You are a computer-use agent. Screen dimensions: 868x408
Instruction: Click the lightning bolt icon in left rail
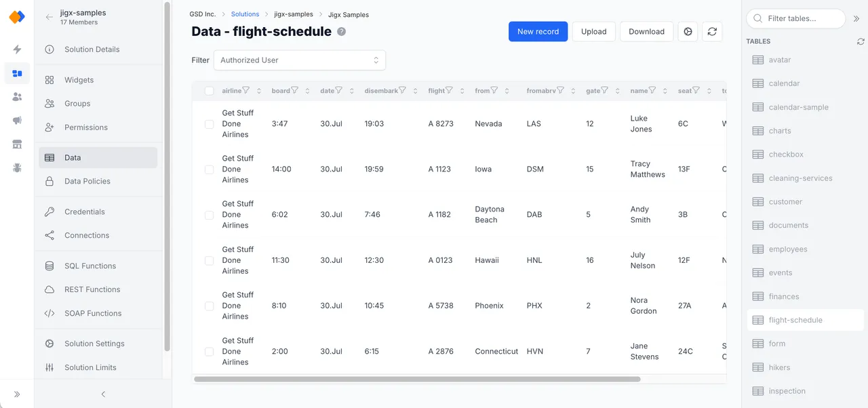[x=17, y=49]
